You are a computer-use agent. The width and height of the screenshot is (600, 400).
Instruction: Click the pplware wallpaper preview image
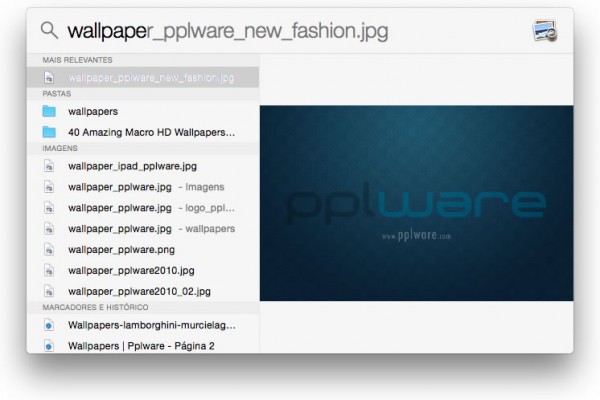point(416,203)
